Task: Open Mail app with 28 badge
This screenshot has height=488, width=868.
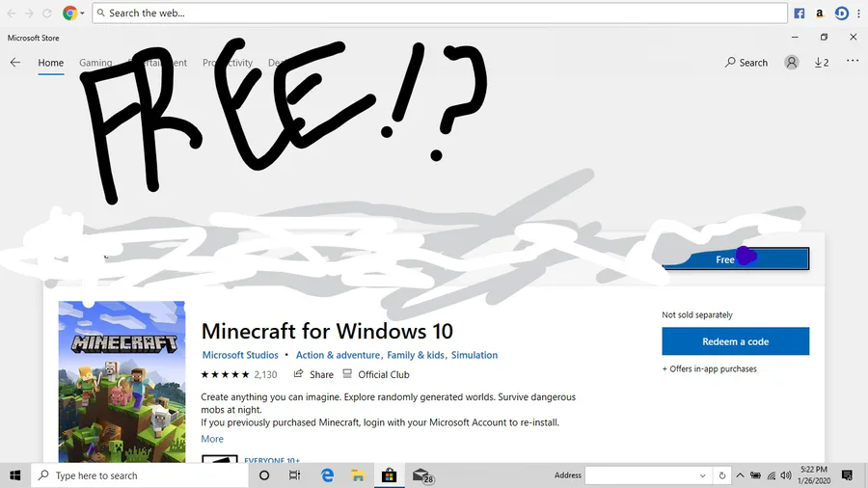Action: [x=422, y=475]
